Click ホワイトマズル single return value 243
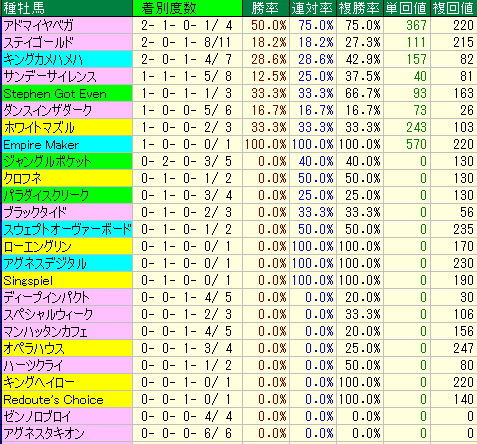This screenshot has width=477, height=444. click(416, 127)
